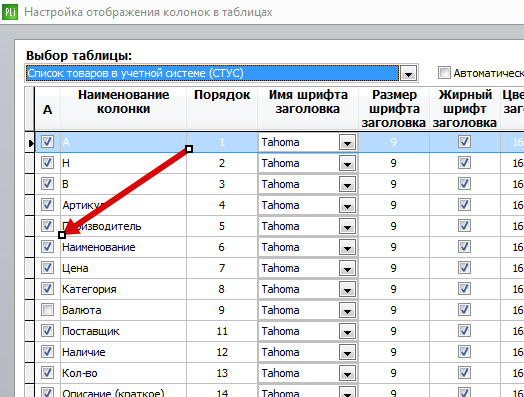Image resolution: width=524 pixels, height=397 pixels.
Task: Open font dropdown in Наименование row
Action: pyautogui.click(x=347, y=248)
